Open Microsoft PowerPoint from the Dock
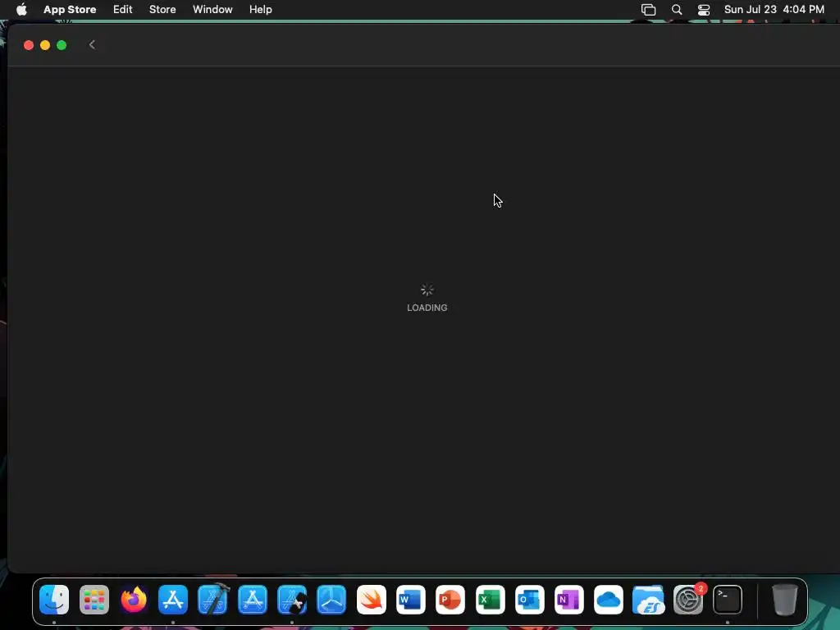840x630 pixels. point(450,600)
